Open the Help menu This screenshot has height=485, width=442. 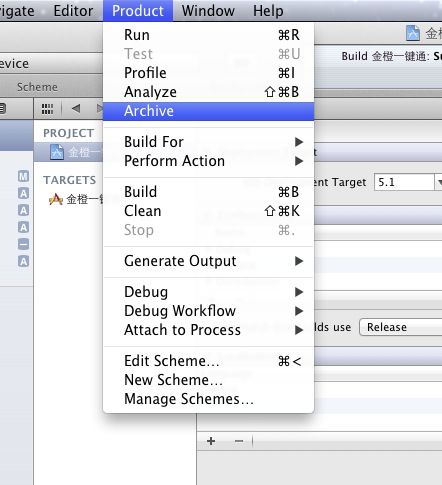(268, 11)
